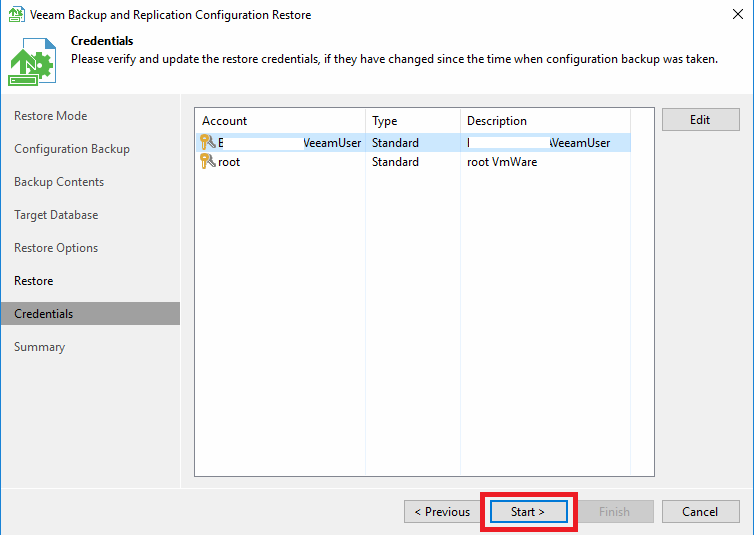754x535 pixels.
Task: Select the Credentials step in sidebar
Action: (x=90, y=313)
